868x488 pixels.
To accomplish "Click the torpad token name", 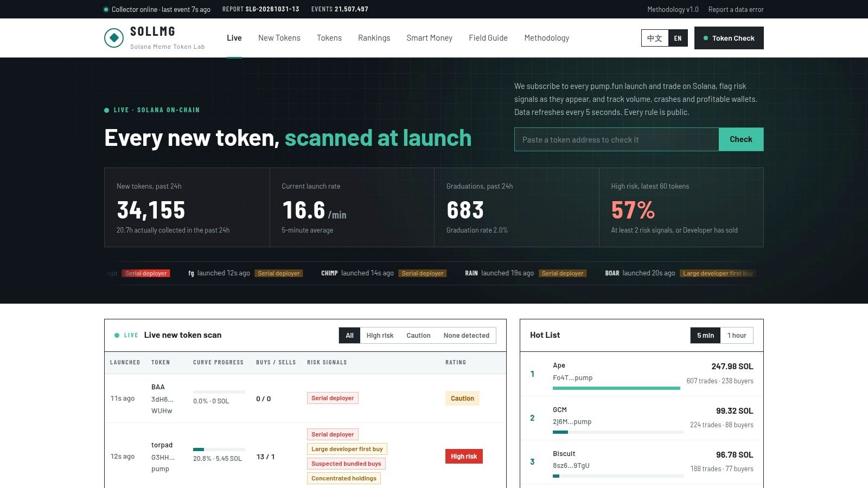I will 162,445.
